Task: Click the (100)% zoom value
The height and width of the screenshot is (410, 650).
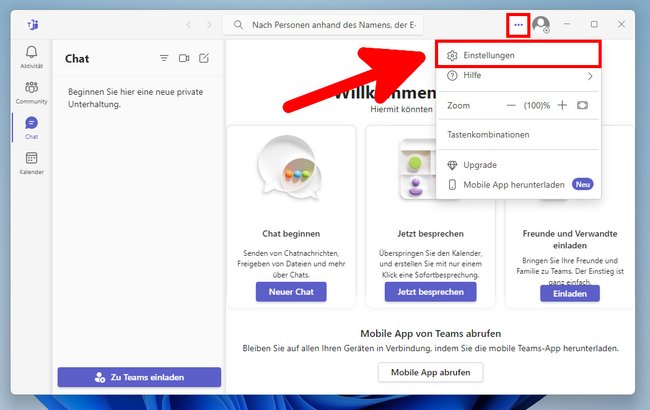Action: pos(536,105)
